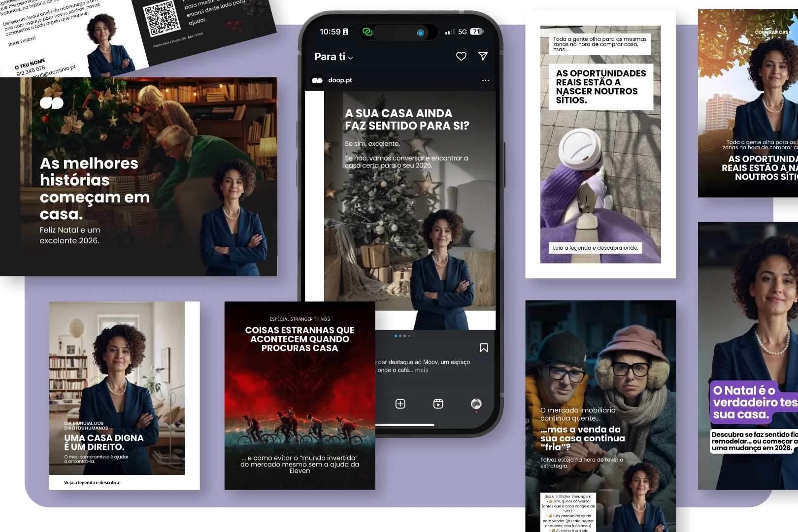
Task: Click the battery indicator showing 71
Action: (476, 32)
